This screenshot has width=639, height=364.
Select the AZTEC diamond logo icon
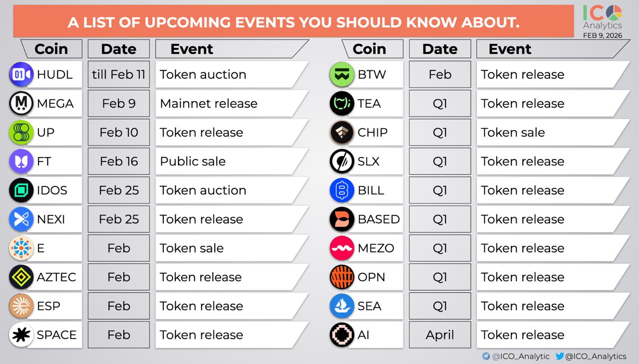coord(21,277)
